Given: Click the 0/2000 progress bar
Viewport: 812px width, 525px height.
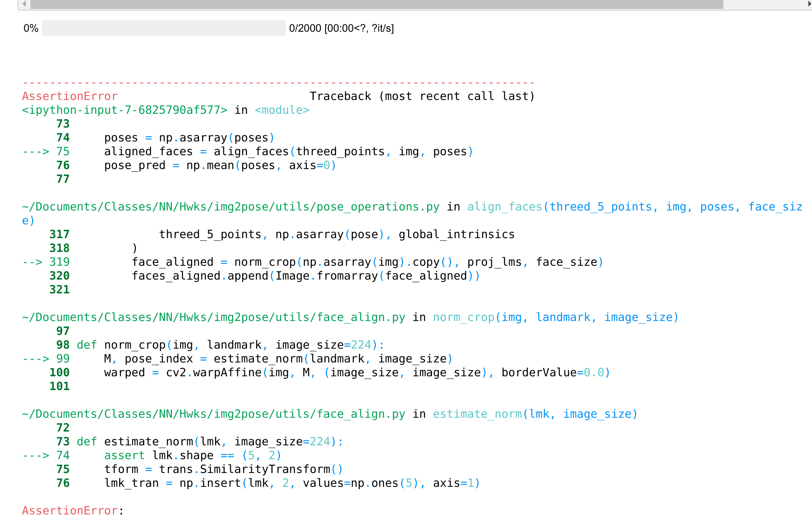Looking at the screenshot, I should (163, 28).
